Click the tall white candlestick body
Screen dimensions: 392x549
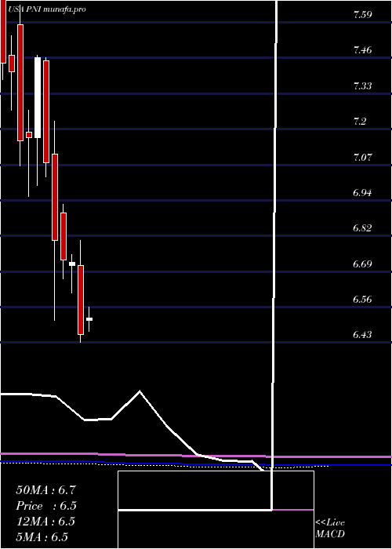(x=38, y=98)
